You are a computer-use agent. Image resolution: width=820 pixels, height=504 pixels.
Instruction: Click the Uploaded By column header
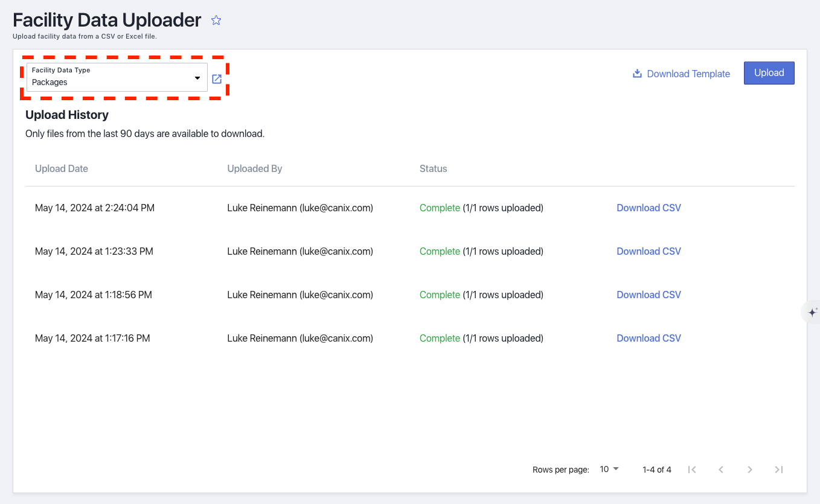[x=255, y=168]
